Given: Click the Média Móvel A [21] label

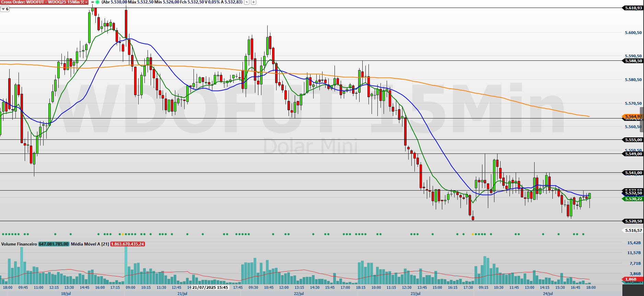Looking at the screenshot, I should (x=90, y=244).
